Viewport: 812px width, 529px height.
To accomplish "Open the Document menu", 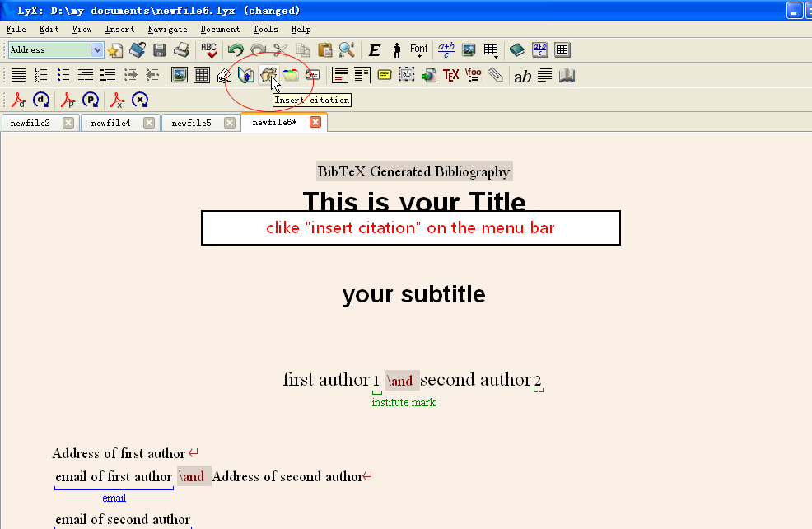I will [x=220, y=29].
